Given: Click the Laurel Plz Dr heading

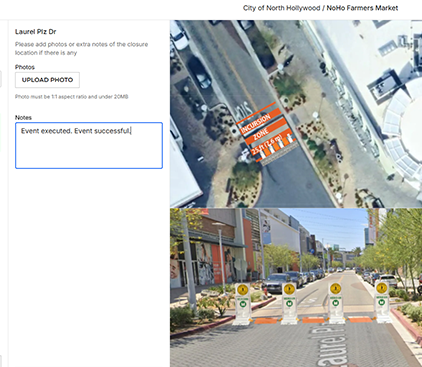Looking at the screenshot, I should [x=36, y=32].
